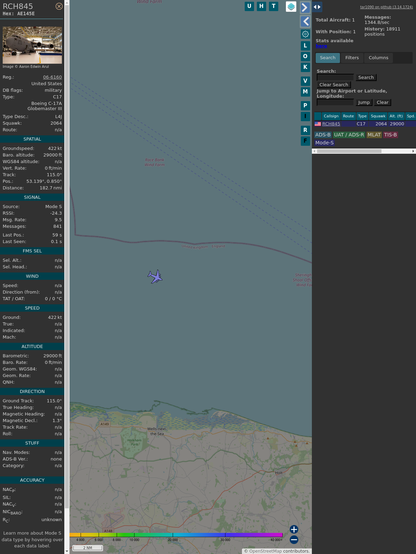Screen dimensions: 416x554
Task: Click the P button on map
Action: pyautogui.click(x=305, y=105)
